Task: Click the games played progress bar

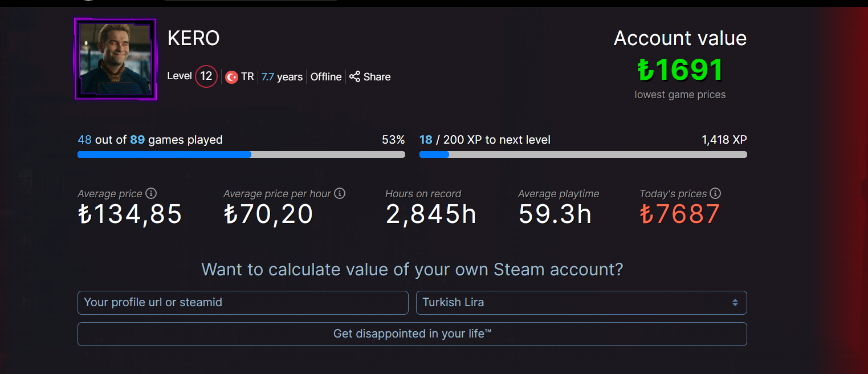Action: click(x=241, y=155)
